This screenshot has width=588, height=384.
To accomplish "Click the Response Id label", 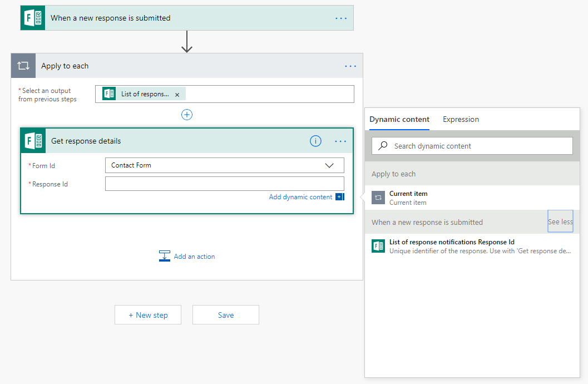I will pyautogui.click(x=50, y=184).
